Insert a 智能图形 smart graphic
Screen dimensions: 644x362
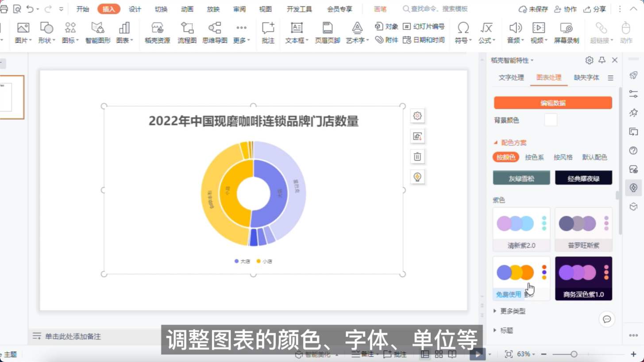tap(98, 33)
